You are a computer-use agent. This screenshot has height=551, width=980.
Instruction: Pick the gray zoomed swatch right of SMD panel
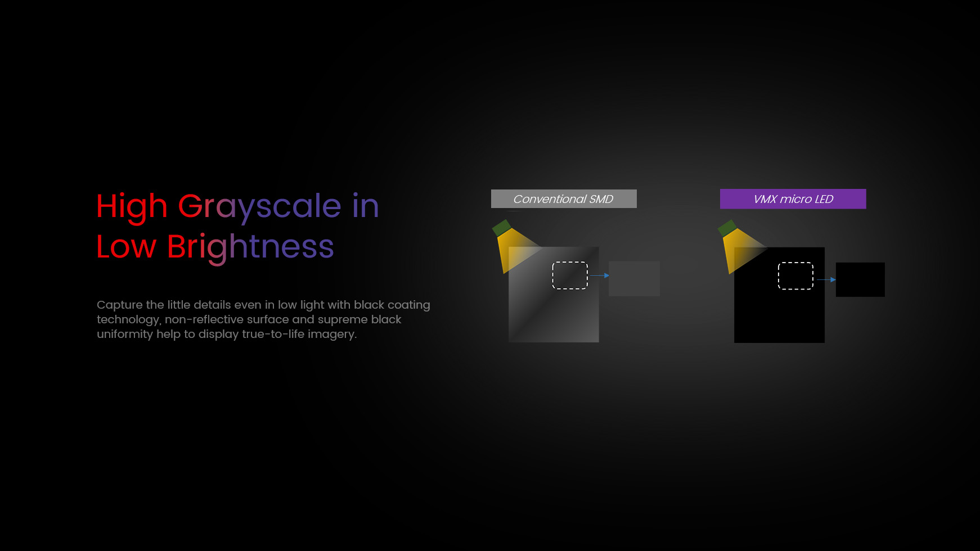pyautogui.click(x=634, y=279)
